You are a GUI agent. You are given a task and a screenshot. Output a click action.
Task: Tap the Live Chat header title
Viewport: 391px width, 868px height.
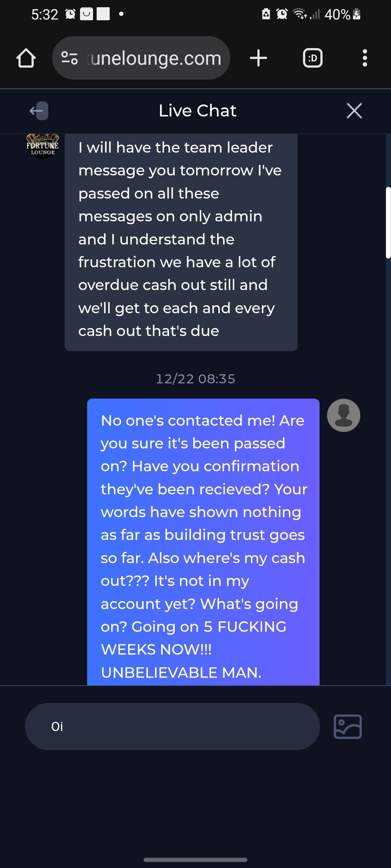pyautogui.click(x=197, y=111)
